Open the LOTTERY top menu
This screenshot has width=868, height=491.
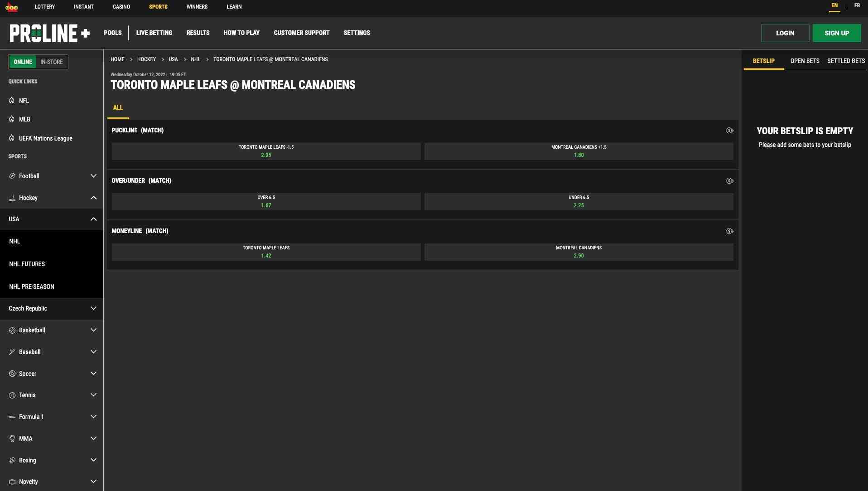click(45, 7)
